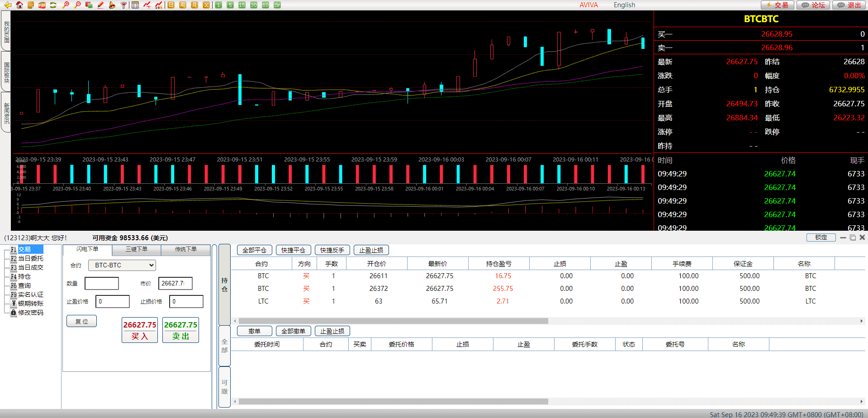Screen dimensions: 868x418
Task: Open the funnel filter icon
Action: [x=123, y=5]
